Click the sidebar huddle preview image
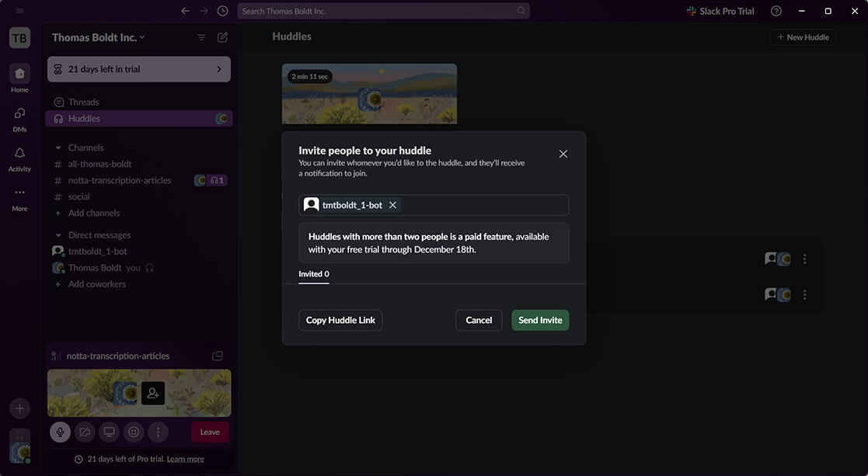The height and width of the screenshot is (476, 868). 139,393
